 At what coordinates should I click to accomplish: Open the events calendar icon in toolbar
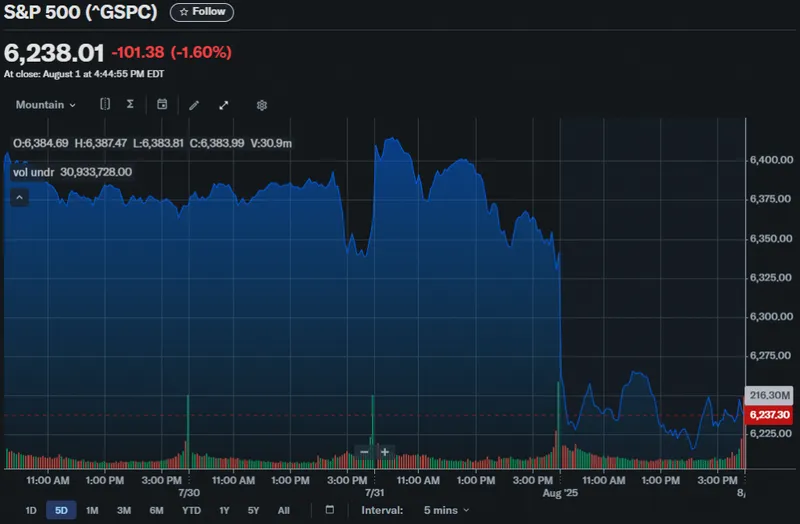tap(162, 104)
